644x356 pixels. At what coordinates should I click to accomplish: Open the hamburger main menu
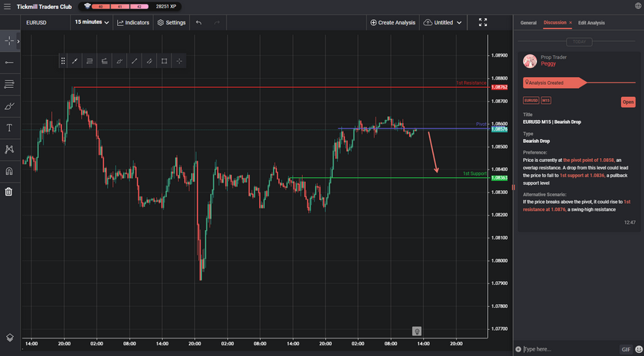pos(7,7)
